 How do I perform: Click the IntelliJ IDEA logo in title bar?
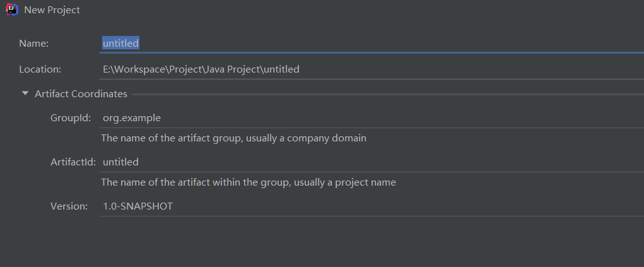(x=12, y=10)
